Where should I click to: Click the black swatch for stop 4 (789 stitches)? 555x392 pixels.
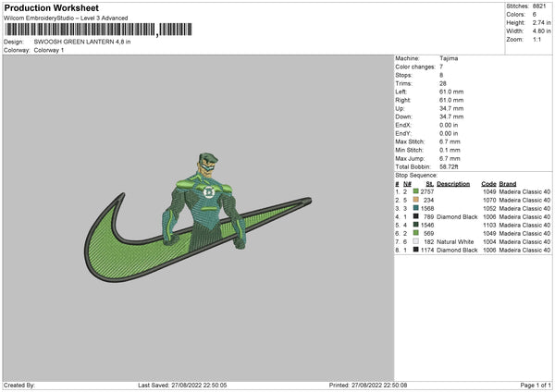[x=416, y=216]
